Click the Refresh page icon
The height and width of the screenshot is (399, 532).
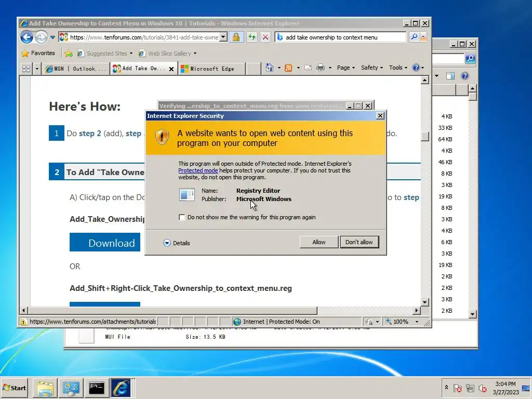(x=252, y=37)
